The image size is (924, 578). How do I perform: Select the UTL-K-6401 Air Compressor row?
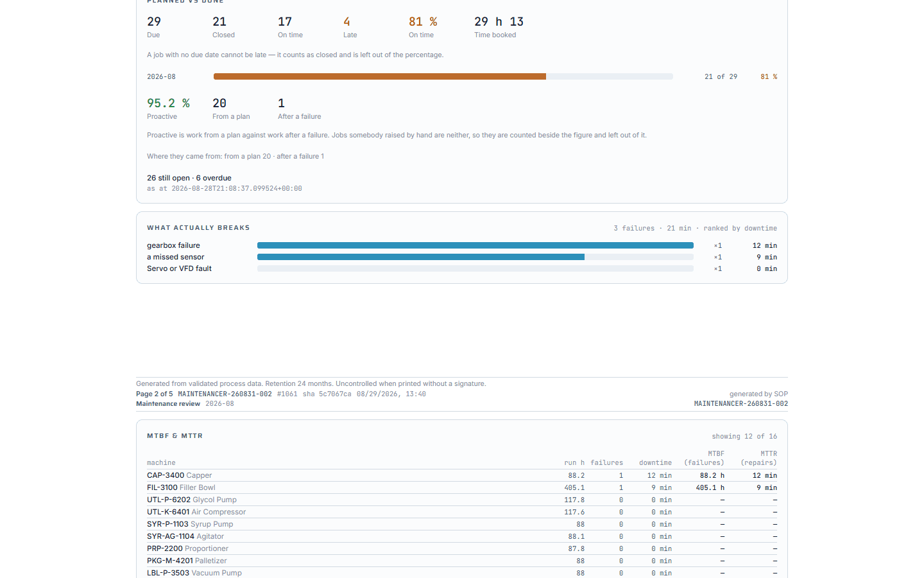(x=462, y=512)
